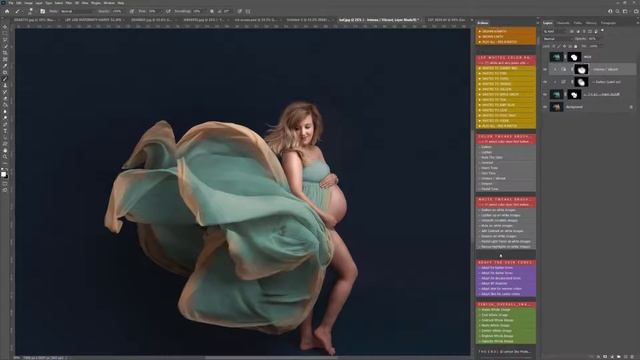
Task: Select the Horizontal Type tool
Action: [4, 131]
